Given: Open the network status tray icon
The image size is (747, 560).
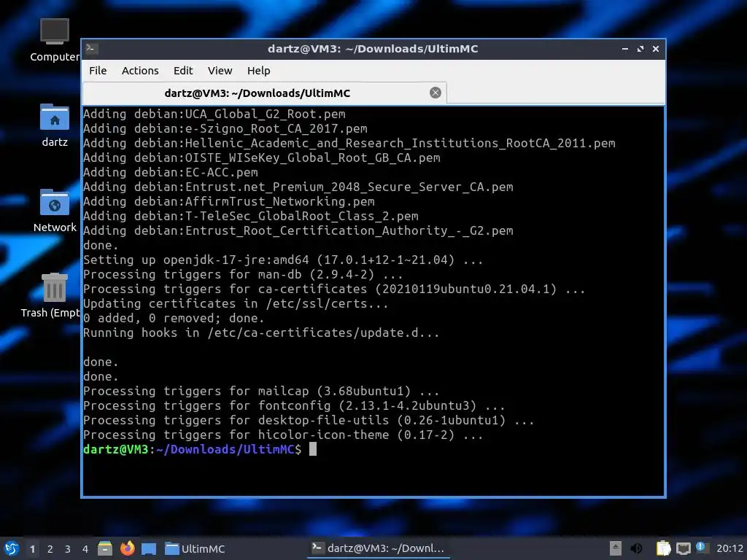Looking at the screenshot, I should (683, 548).
